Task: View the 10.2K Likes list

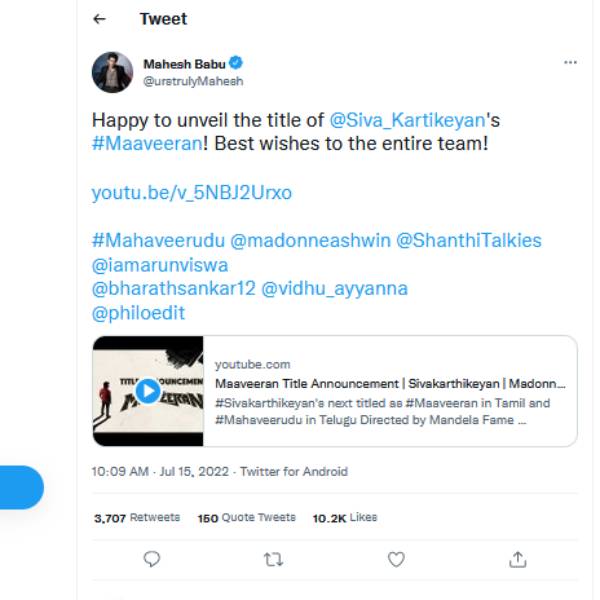Action: [345, 517]
